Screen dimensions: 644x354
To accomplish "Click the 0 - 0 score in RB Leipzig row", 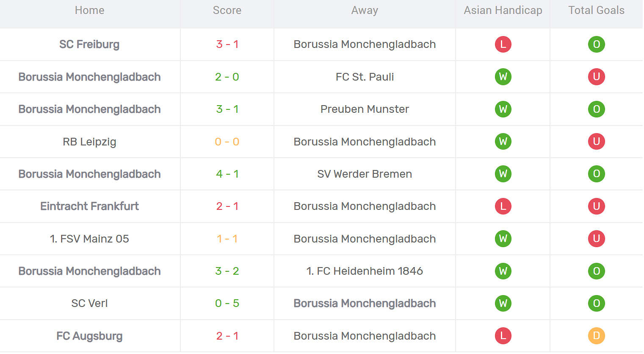I will [227, 142].
